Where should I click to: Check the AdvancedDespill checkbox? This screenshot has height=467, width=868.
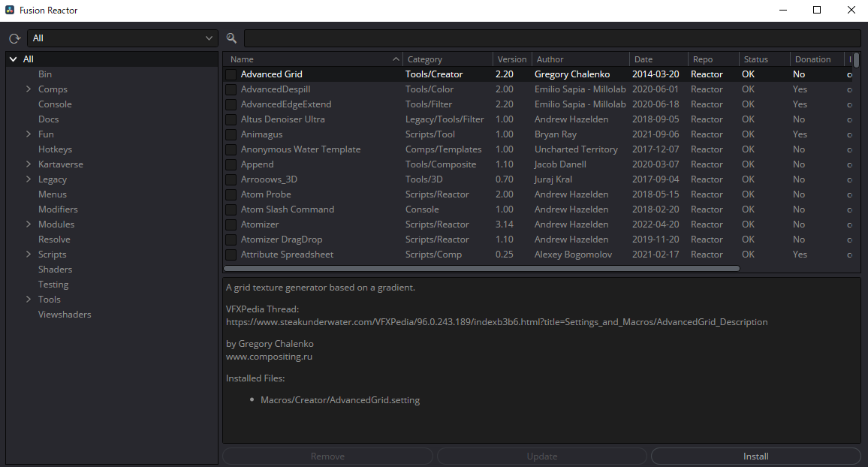[x=231, y=89]
